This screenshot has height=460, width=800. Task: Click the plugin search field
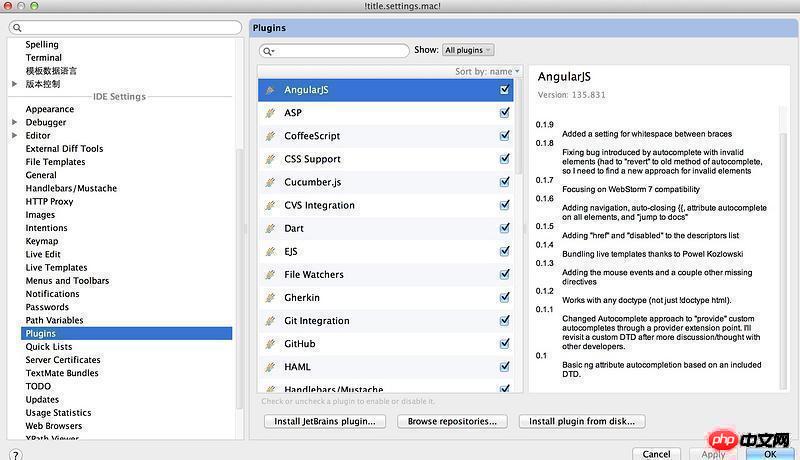click(334, 51)
